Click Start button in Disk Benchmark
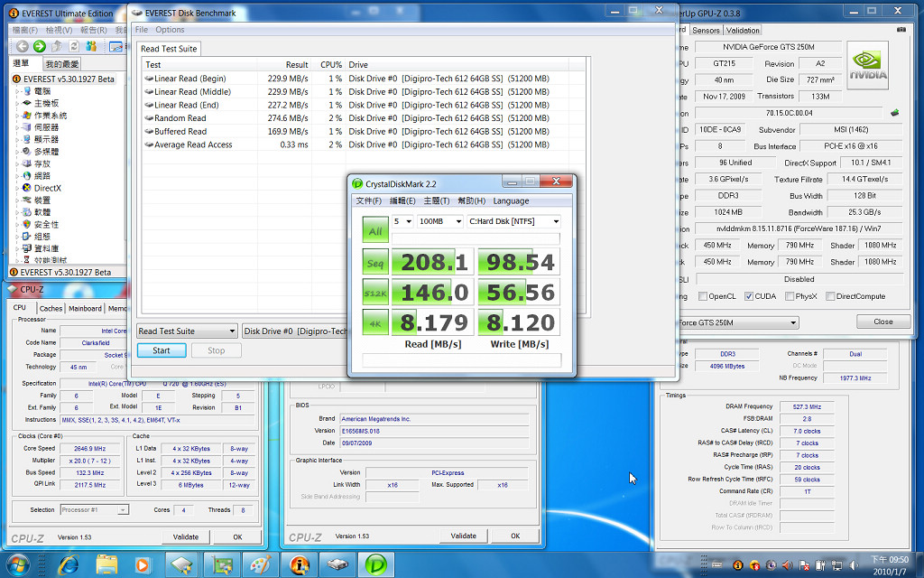 coord(162,350)
